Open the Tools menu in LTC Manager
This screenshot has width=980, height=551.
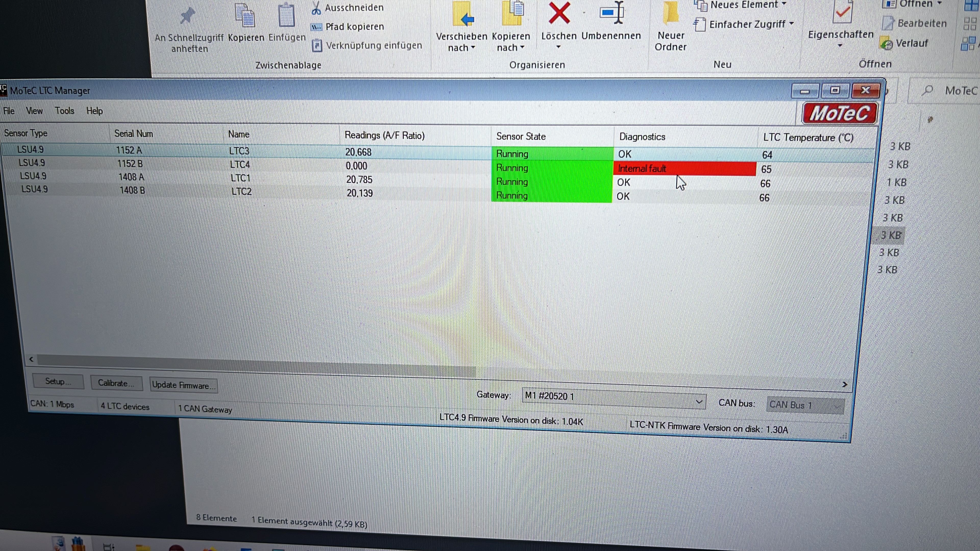tap(64, 111)
